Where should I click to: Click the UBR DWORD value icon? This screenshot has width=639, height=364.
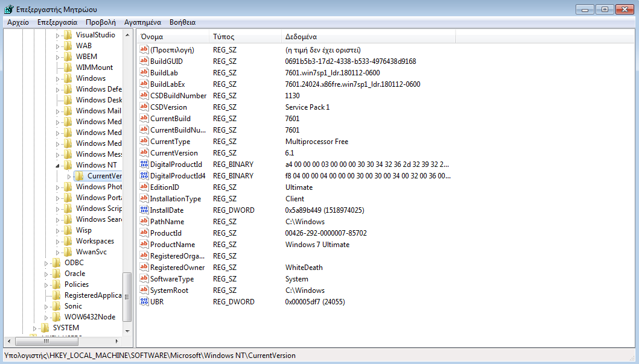144,301
